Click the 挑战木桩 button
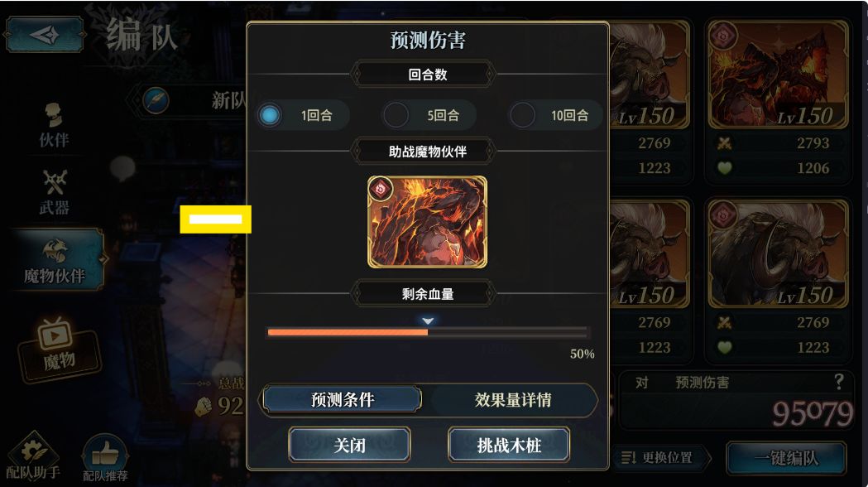The height and width of the screenshot is (487, 868). 509,445
